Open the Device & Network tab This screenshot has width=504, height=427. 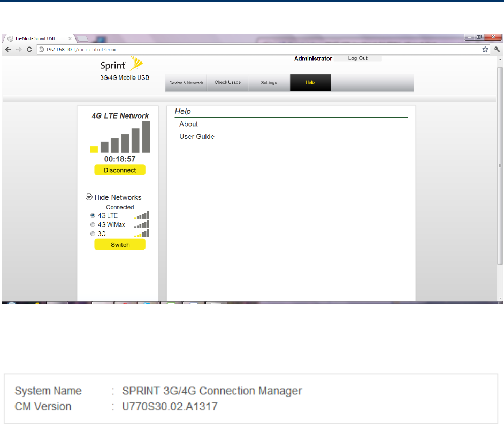click(x=186, y=83)
